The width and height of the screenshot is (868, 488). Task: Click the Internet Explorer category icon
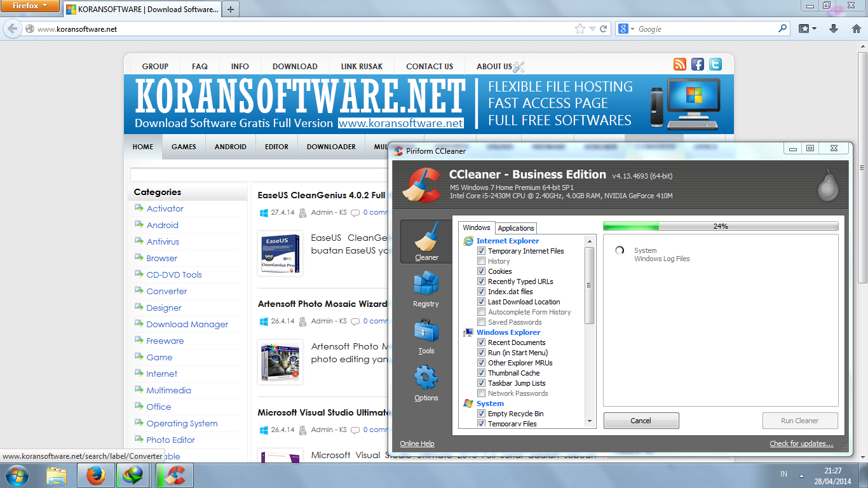point(468,241)
